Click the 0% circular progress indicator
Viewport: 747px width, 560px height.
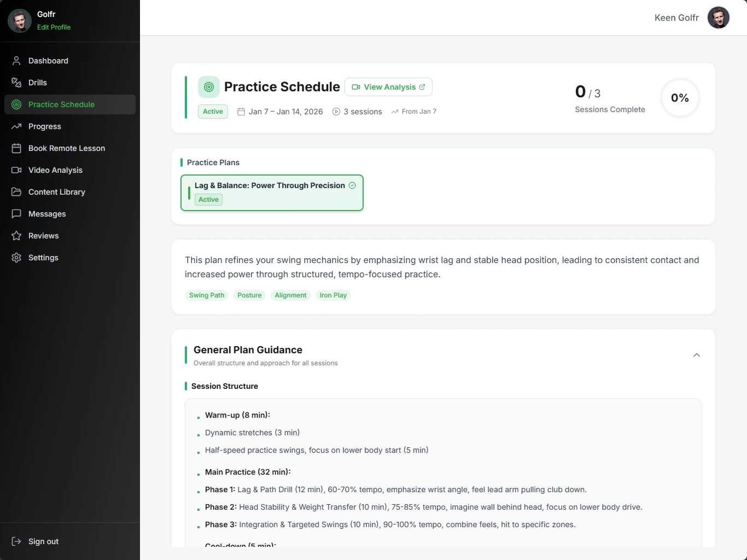tap(680, 98)
